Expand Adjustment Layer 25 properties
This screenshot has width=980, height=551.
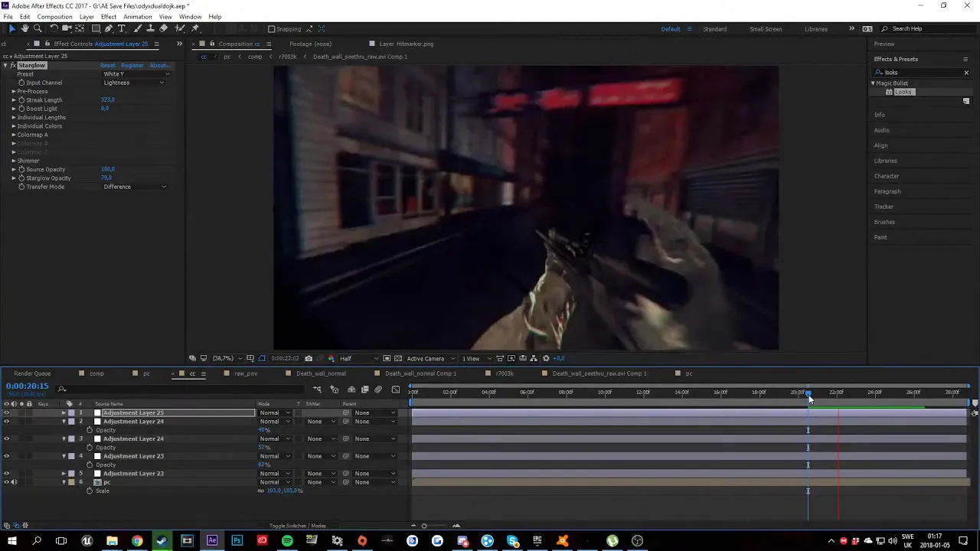point(64,412)
